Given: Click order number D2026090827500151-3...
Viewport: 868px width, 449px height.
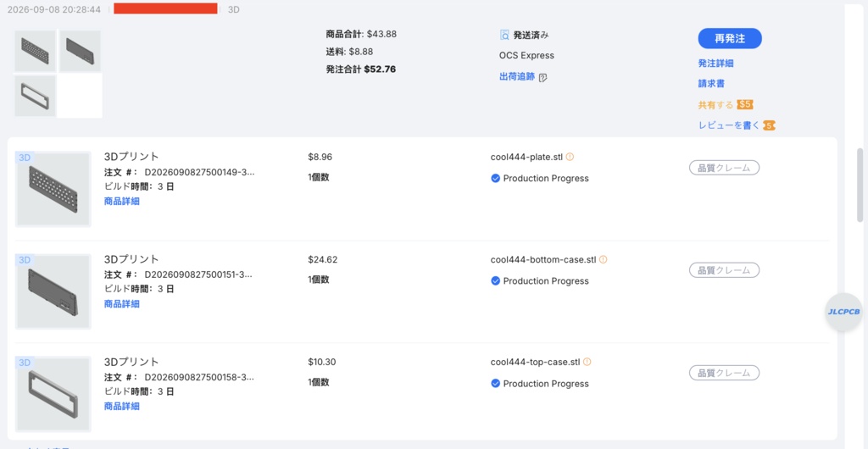Looking at the screenshot, I should click(199, 274).
